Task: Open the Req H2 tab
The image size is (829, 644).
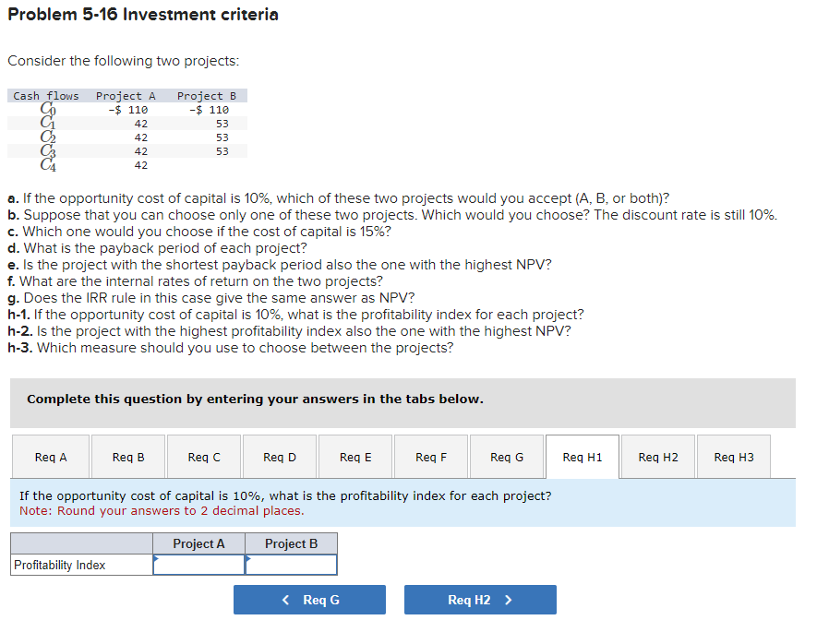Action: [657, 456]
